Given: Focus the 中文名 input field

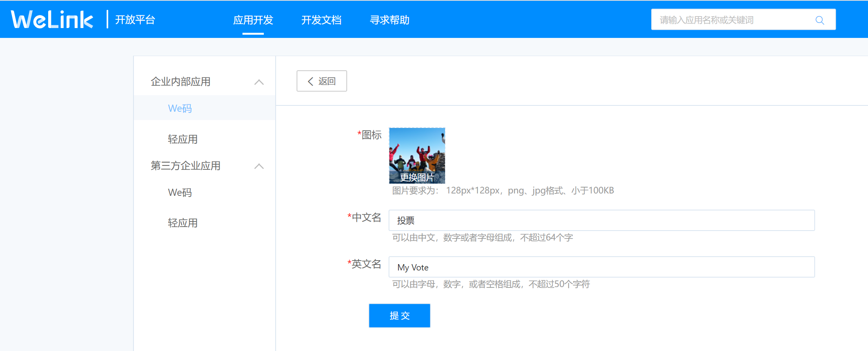Looking at the screenshot, I should point(601,220).
